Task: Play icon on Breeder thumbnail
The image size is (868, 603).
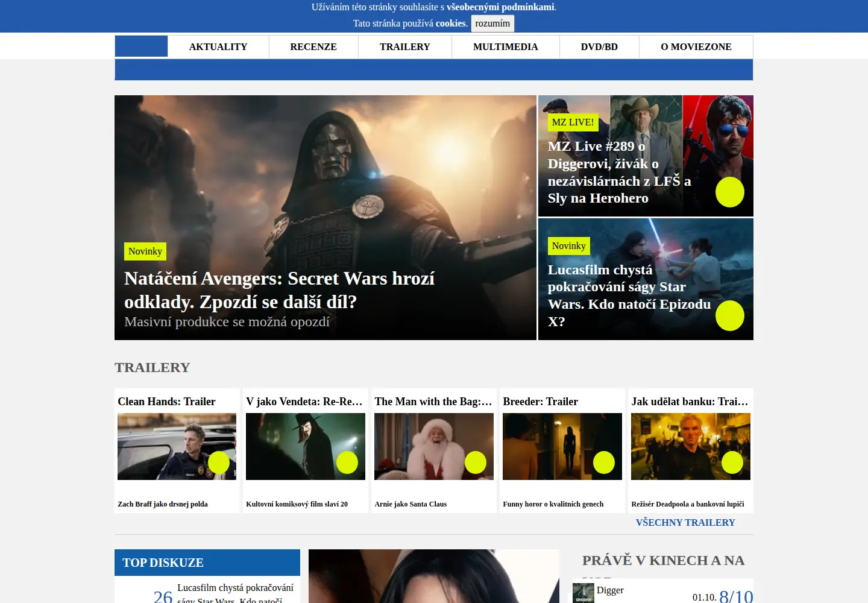Action: point(604,463)
